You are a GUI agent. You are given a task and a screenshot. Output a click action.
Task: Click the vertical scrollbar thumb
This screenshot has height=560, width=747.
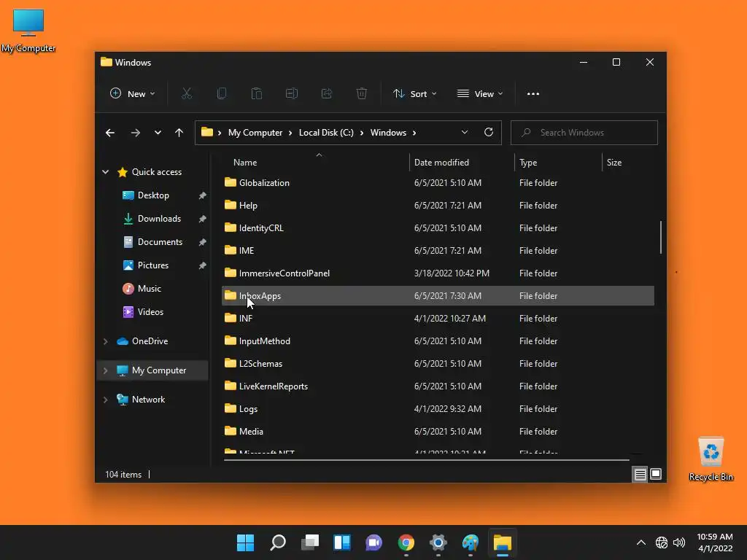click(x=661, y=237)
